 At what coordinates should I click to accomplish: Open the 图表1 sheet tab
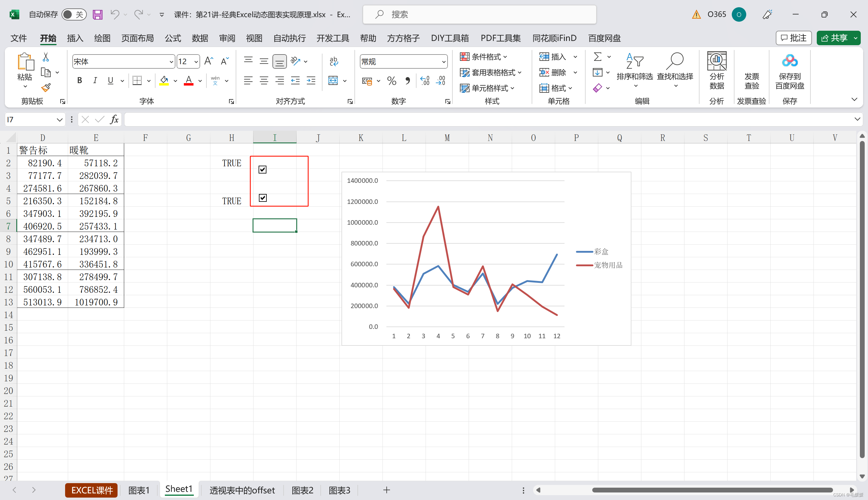[x=139, y=490]
